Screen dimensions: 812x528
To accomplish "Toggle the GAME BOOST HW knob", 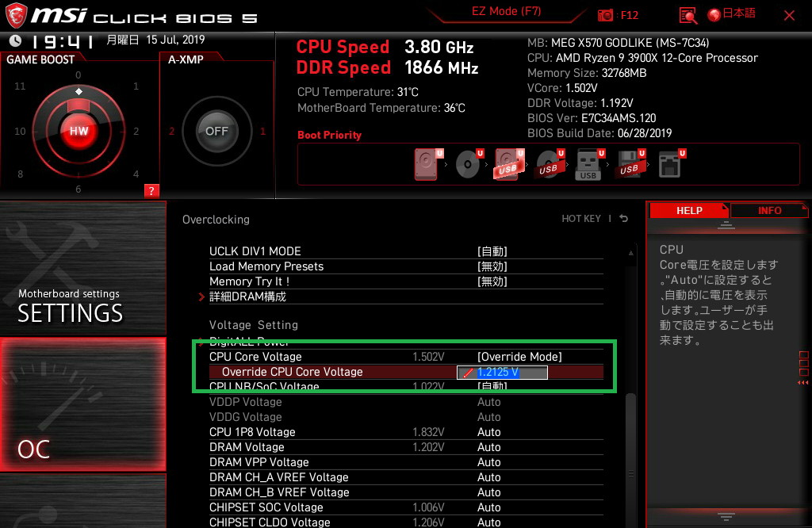I will (79, 131).
